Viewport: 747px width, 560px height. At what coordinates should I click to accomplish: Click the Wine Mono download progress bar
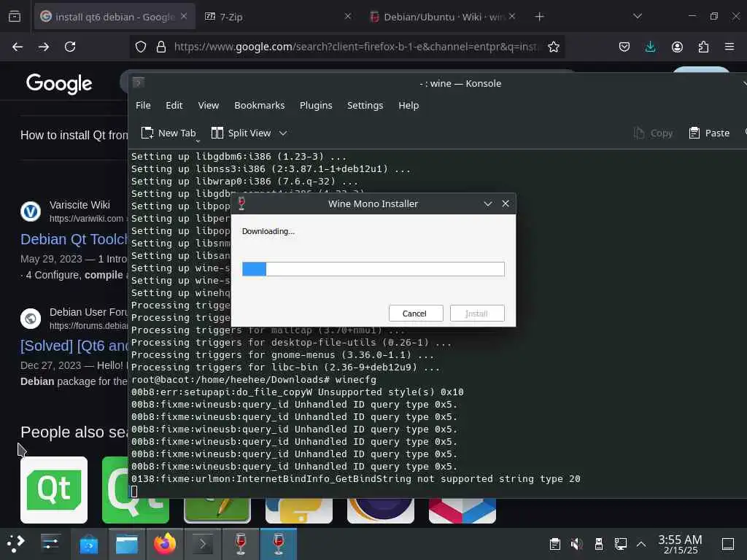373,269
